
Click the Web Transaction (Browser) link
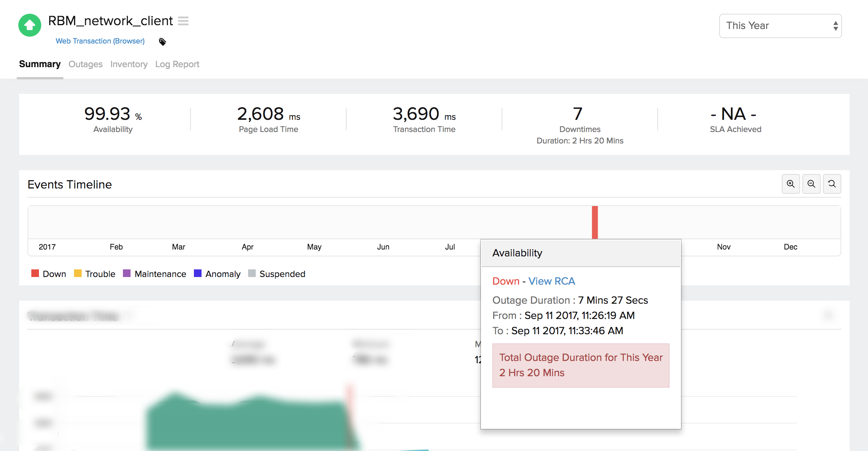click(x=100, y=41)
